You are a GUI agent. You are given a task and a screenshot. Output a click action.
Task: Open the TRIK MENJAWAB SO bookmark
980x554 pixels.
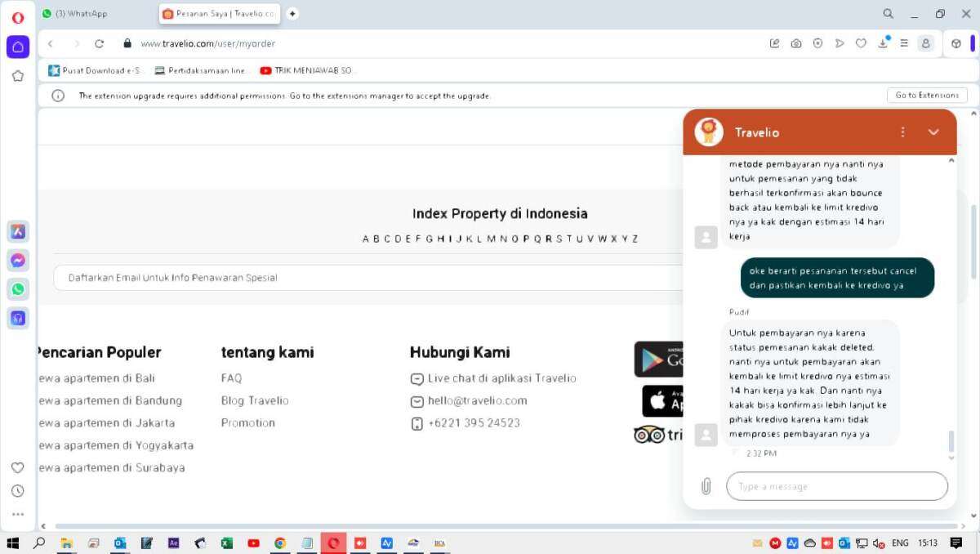click(x=307, y=70)
